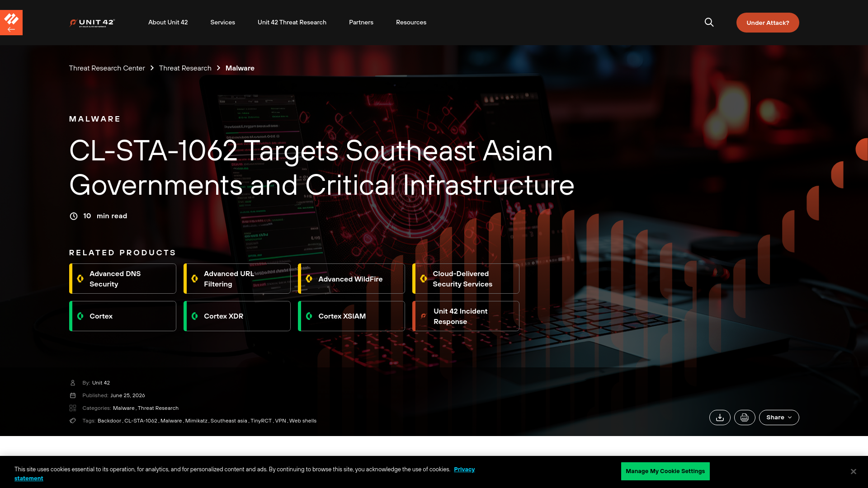The image size is (868, 488).
Task: Click the green Cortex card icon
Action: click(80, 316)
